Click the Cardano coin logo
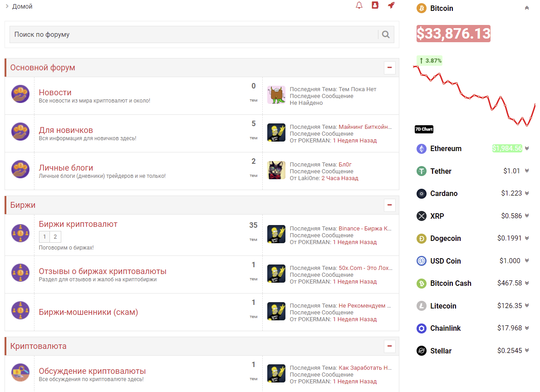Viewport: 540px width, 392px height. [x=421, y=194]
